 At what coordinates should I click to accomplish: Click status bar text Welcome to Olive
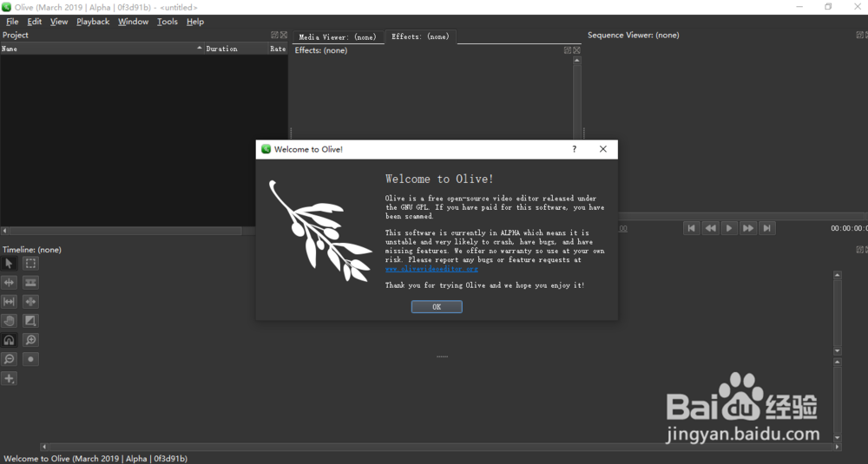point(95,459)
